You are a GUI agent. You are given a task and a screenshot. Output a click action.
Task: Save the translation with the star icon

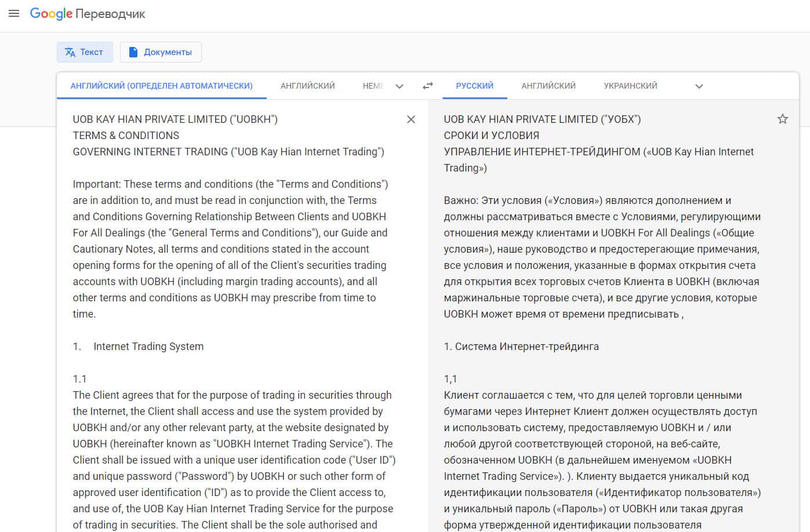coord(783,119)
